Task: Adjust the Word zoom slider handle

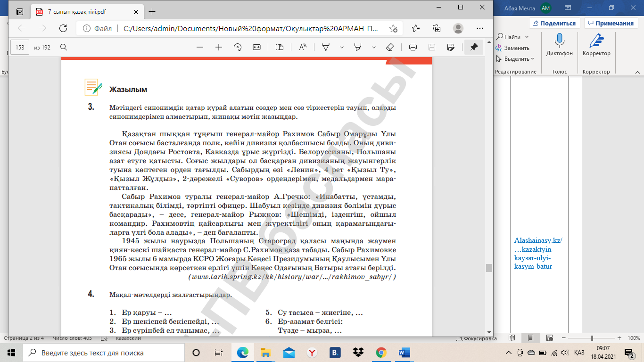Action: tap(592, 338)
